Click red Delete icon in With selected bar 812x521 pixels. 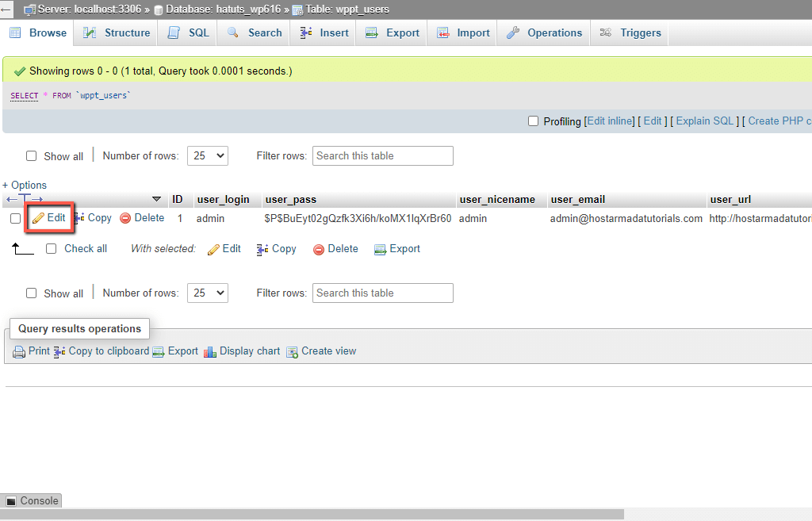click(x=319, y=250)
